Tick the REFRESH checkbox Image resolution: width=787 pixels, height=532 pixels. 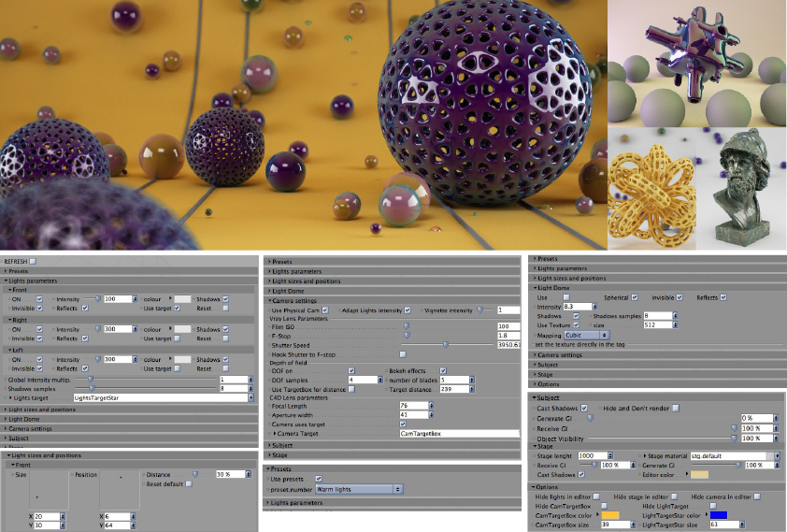click(33, 262)
